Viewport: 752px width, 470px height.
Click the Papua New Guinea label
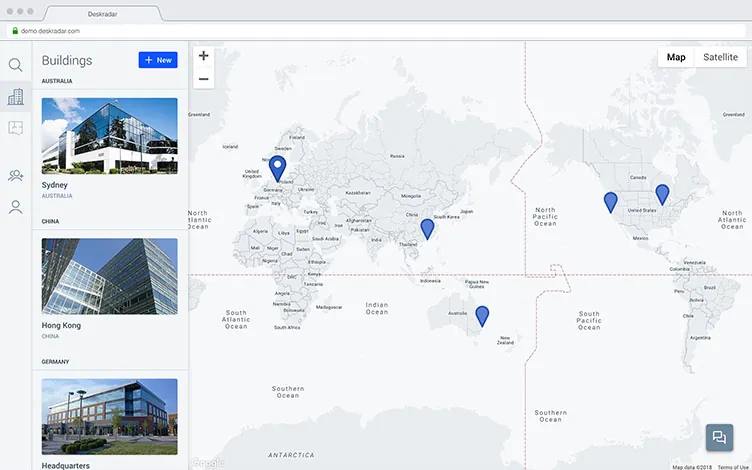[x=477, y=284]
